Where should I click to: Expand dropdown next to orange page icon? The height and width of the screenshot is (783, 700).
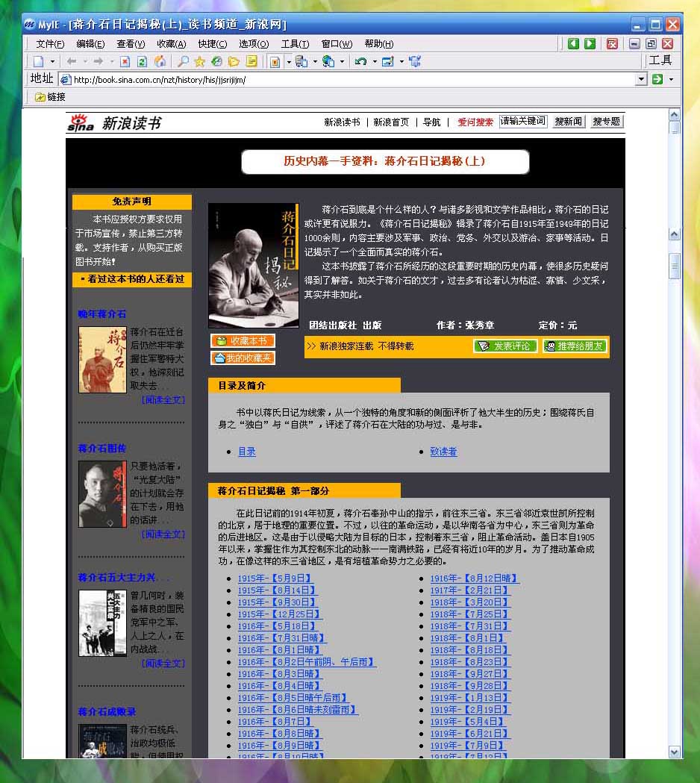[x=289, y=62]
